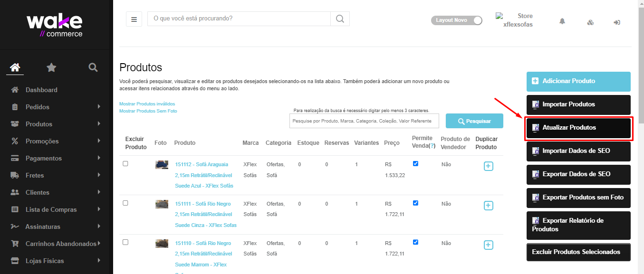Click the logout arrow icon
The width and height of the screenshot is (644, 274).
tap(617, 22)
